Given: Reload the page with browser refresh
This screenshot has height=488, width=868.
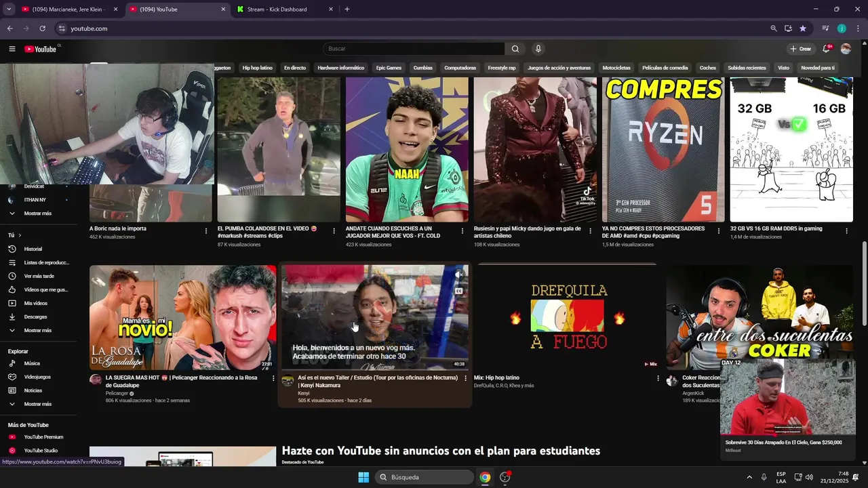Looking at the screenshot, I should click(42, 28).
